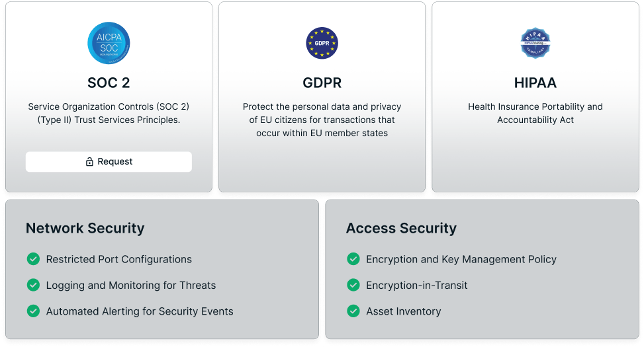The height and width of the screenshot is (347, 644).
Task: Click the green check beside Encryption and Key Management
Action: point(353,259)
